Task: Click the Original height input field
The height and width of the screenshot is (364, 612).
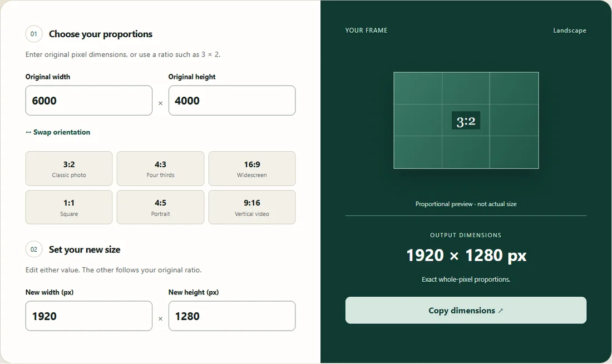Action: pos(232,101)
